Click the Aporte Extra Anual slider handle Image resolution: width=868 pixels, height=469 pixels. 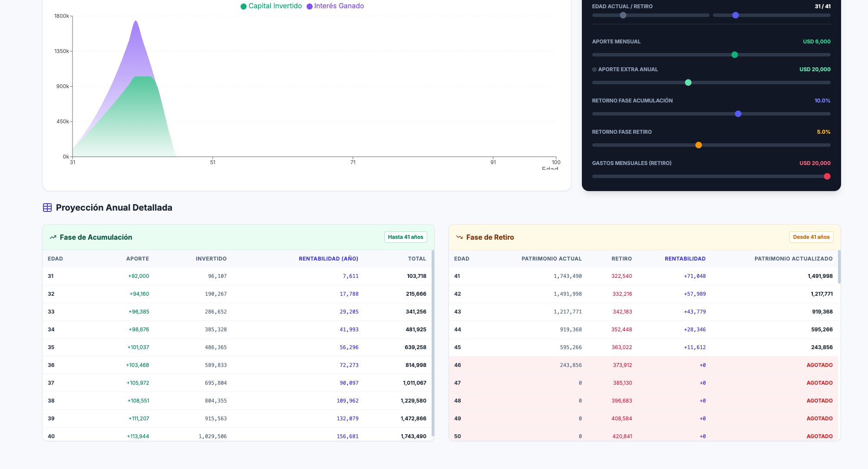click(x=688, y=83)
